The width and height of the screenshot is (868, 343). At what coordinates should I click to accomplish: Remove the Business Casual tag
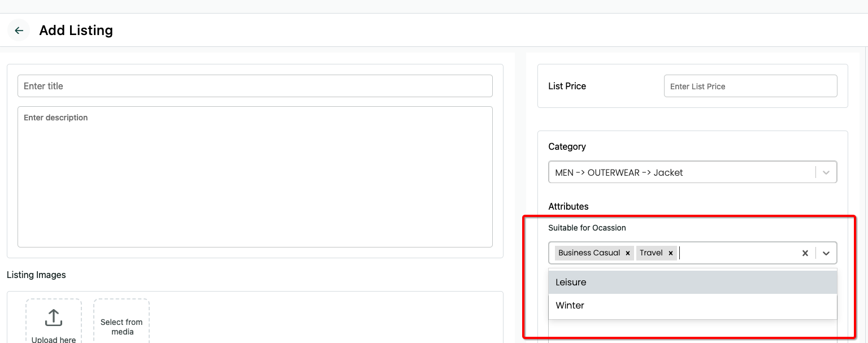click(x=627, y=253)
